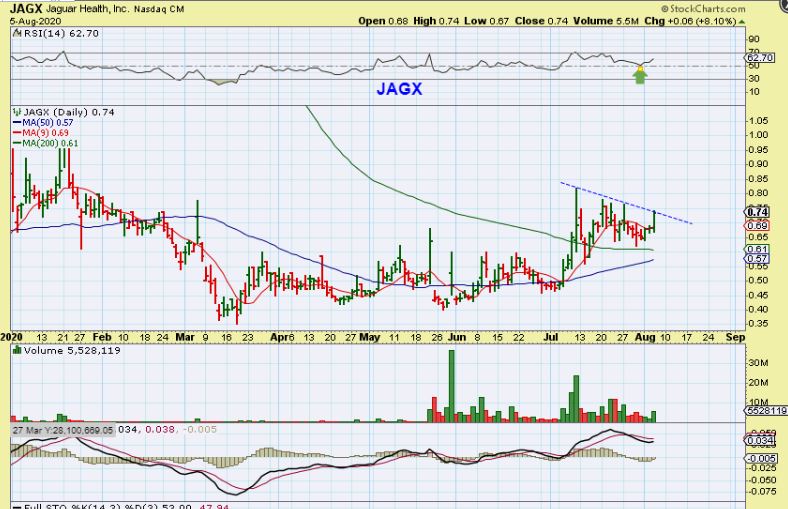Click the 0.034 MACD tag on right axis

click(761, 441)
